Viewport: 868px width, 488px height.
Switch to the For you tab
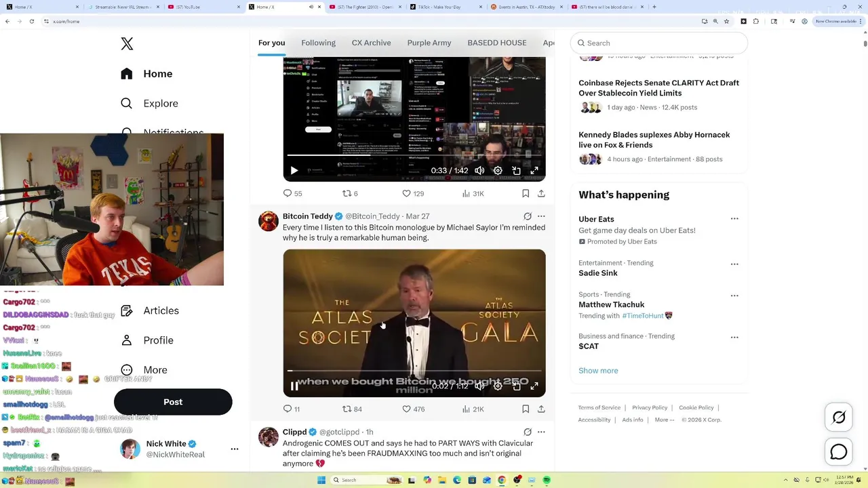271,43
